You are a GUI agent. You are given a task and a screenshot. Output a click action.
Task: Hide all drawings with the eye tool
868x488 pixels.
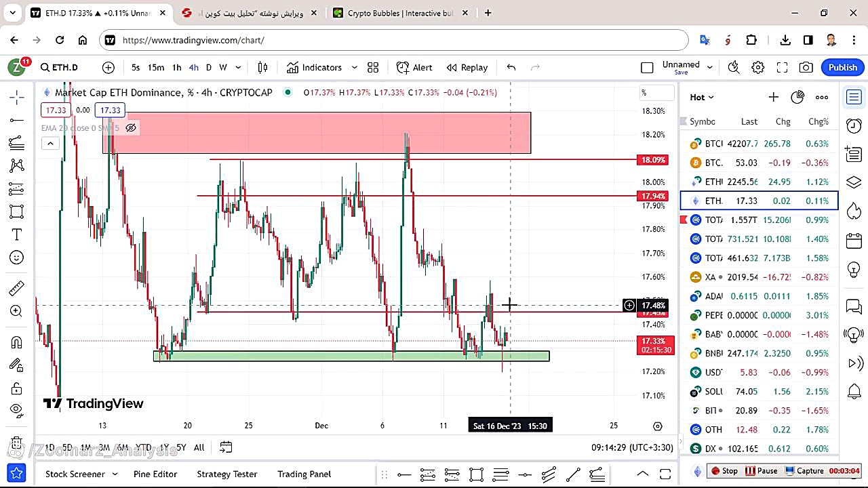coord(17,410)
